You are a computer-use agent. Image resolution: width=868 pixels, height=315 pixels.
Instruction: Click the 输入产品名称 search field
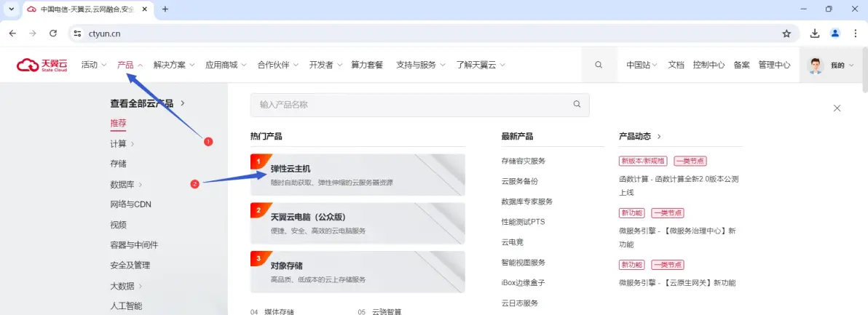click(419, 105)
